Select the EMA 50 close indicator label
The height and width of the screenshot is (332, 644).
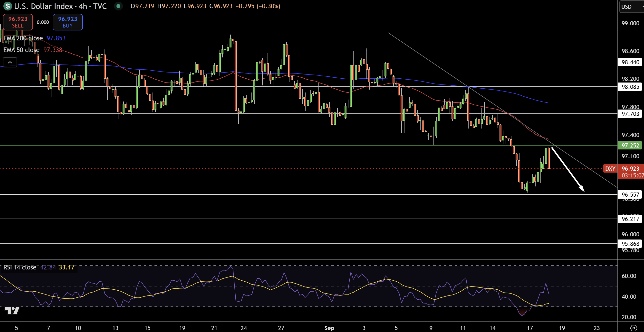pos(21,50)
